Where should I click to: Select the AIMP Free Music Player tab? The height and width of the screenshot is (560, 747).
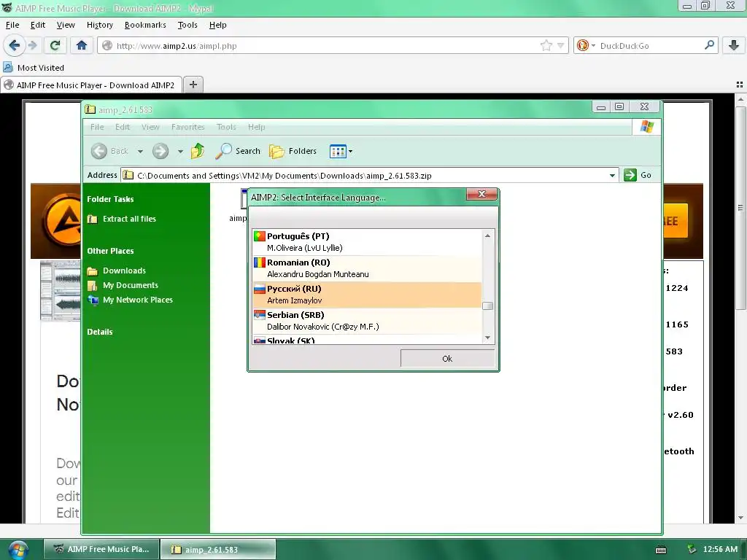(x=91, y=85)
